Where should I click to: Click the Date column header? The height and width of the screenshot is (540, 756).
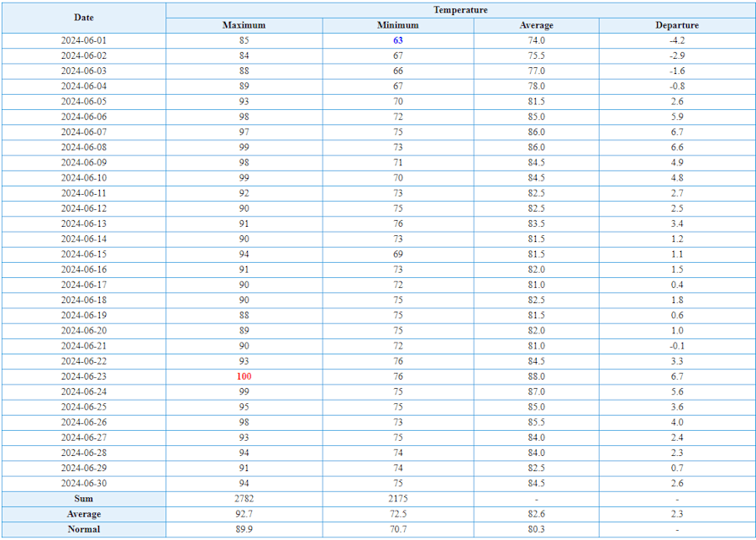[84, 18]
